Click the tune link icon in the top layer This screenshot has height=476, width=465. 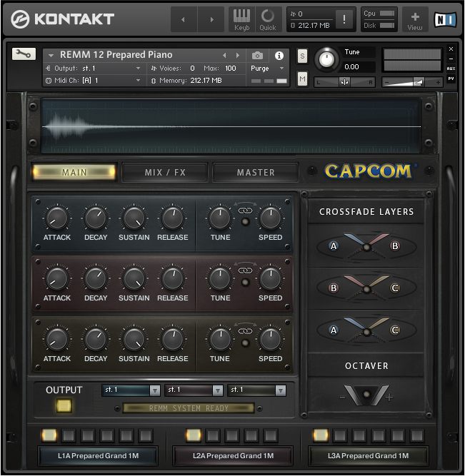(245, 211)
